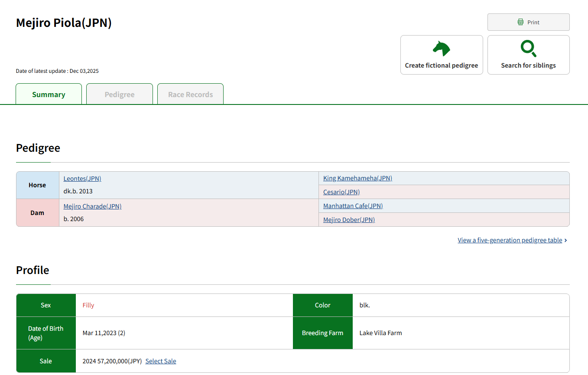
Task: Click the Horse row header cell
Action: click(x=37, y=185)
